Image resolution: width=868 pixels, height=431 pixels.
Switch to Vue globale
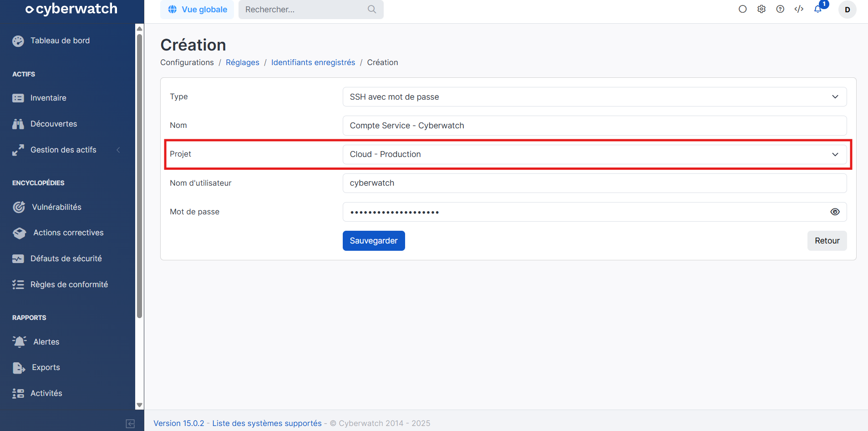(x=197, y=10)
